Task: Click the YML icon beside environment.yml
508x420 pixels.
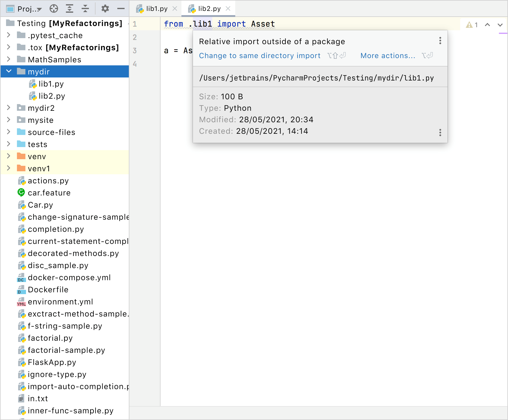Action: coord(21,302)
